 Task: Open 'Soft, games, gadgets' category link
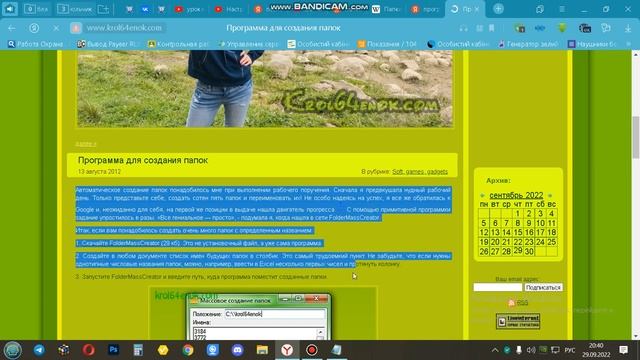point(420,172)
